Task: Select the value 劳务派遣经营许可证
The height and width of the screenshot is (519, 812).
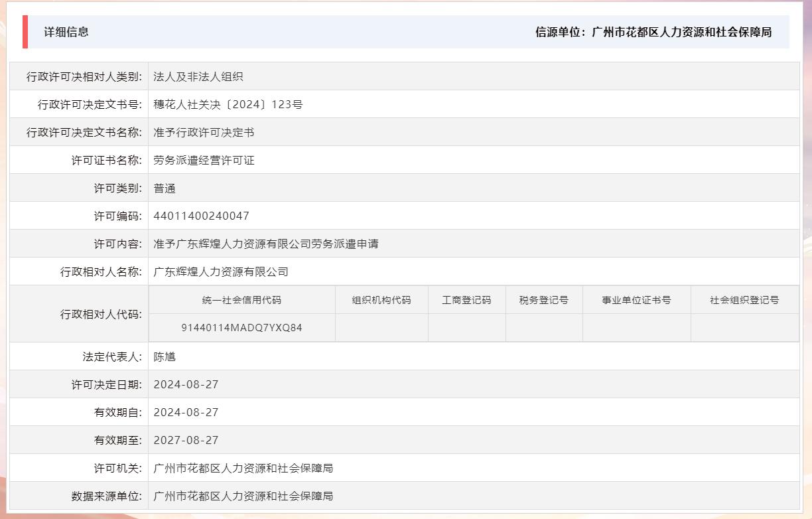Action: tap(204, 160)
